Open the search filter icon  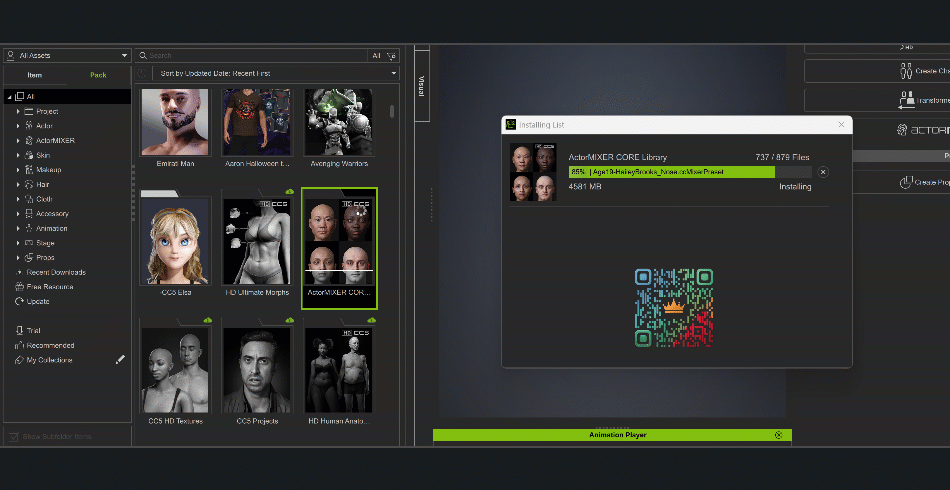[391, 56]
